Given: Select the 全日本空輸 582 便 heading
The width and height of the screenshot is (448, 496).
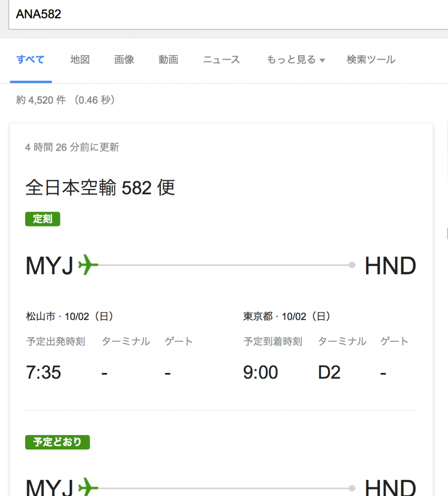Looking at the screenshot, I should pyautogui.click(x=100, y=188).
